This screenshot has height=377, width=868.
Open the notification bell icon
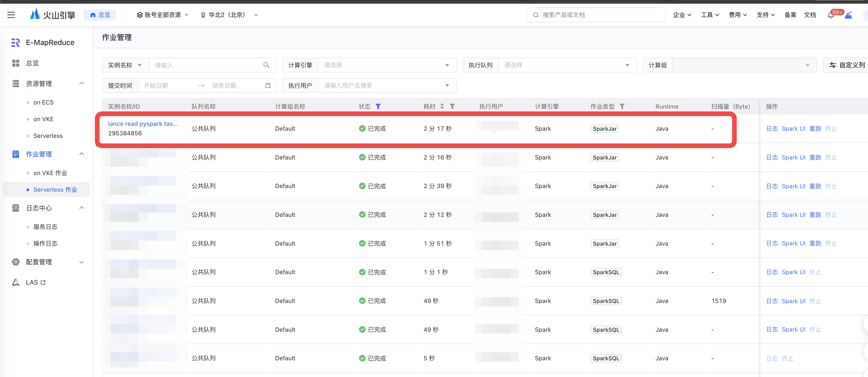pos(831,15)
